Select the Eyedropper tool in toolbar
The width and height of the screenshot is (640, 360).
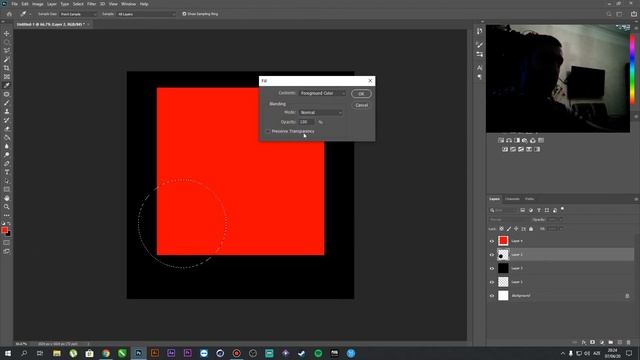pos(7,85)
